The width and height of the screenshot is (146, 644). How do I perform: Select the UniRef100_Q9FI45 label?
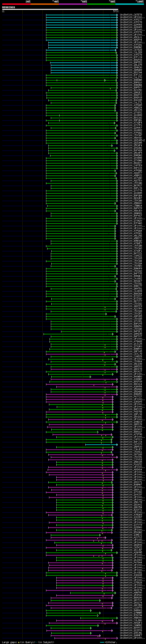pyautogui.click(x=131, y=352)
